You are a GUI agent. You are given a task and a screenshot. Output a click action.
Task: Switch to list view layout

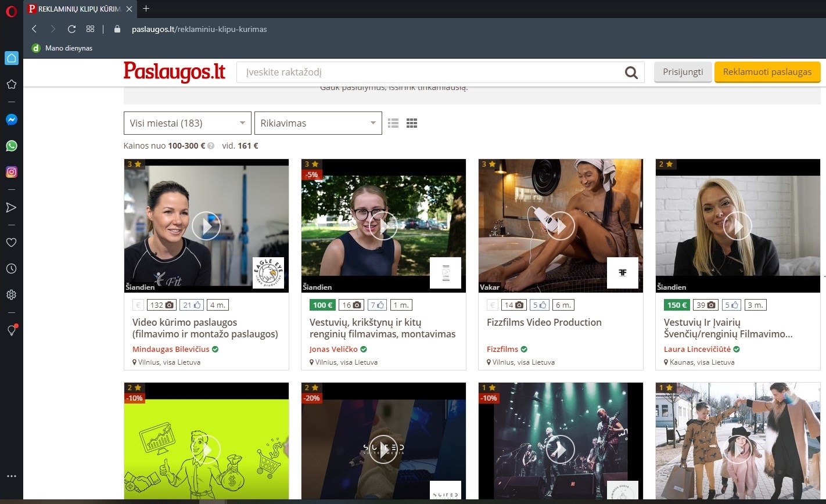[x=393, y=123]
